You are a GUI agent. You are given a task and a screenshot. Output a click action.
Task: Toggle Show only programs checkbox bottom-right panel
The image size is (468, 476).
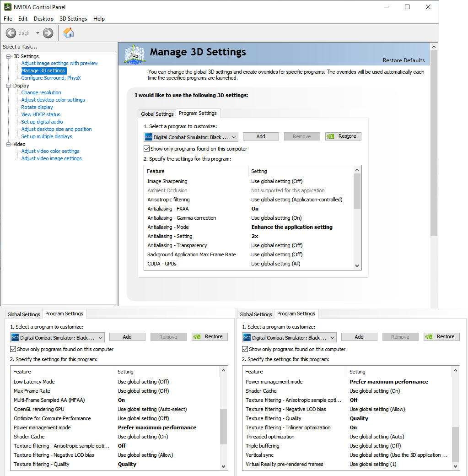(x=245, y=349)
